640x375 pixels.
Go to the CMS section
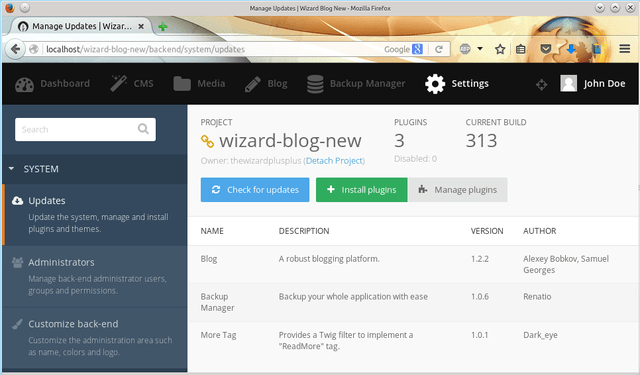(132, 84)
